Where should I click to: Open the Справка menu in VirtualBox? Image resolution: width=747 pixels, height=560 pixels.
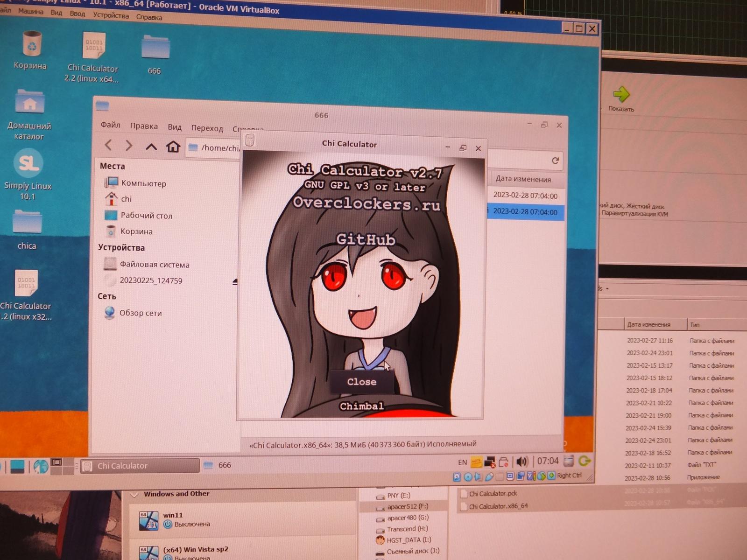(149, 17)
